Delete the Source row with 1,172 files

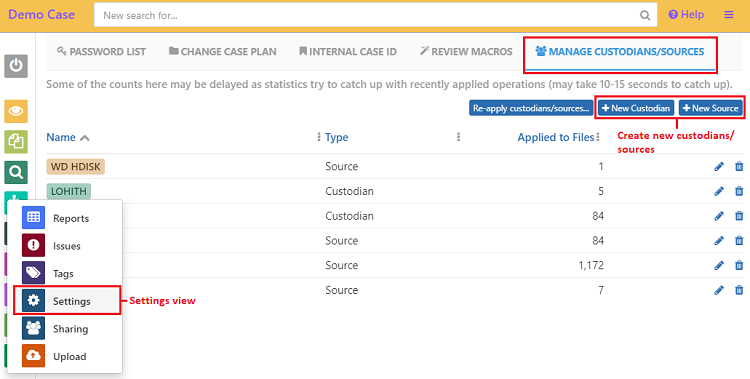click(x=739, y=265)
